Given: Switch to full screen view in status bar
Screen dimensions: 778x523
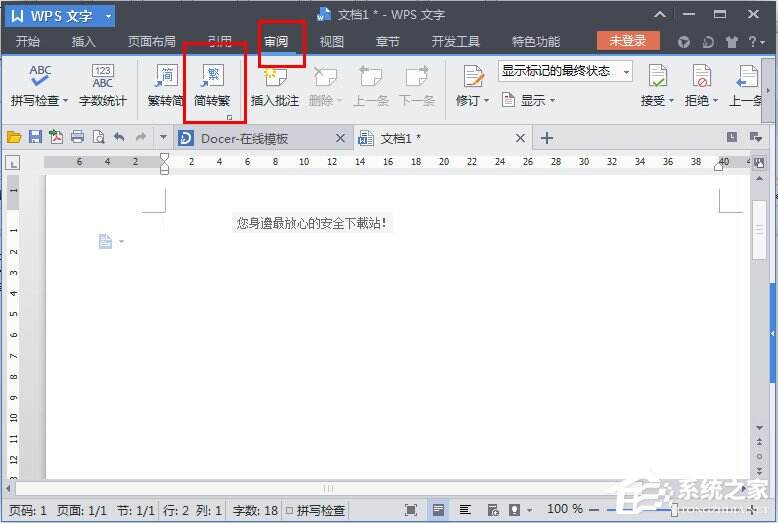Looking at the screenshot, I should tap(411, 510).
